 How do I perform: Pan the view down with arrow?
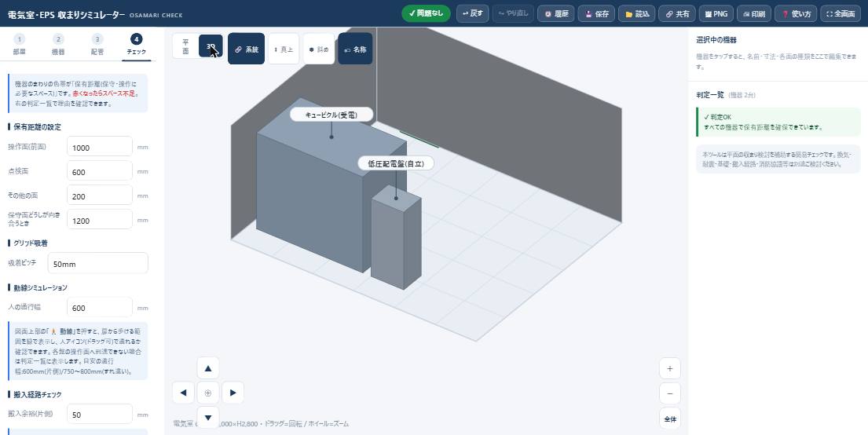tap(208, 417)
